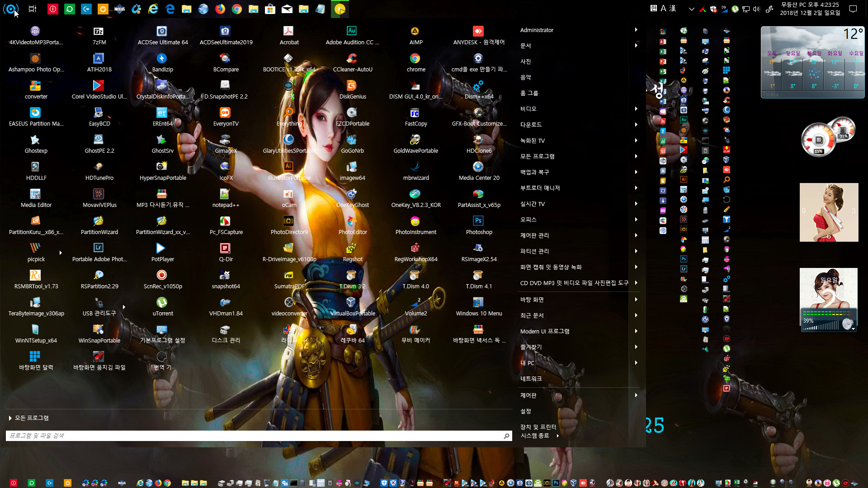Open EasyBCD tool

[99, 117]
